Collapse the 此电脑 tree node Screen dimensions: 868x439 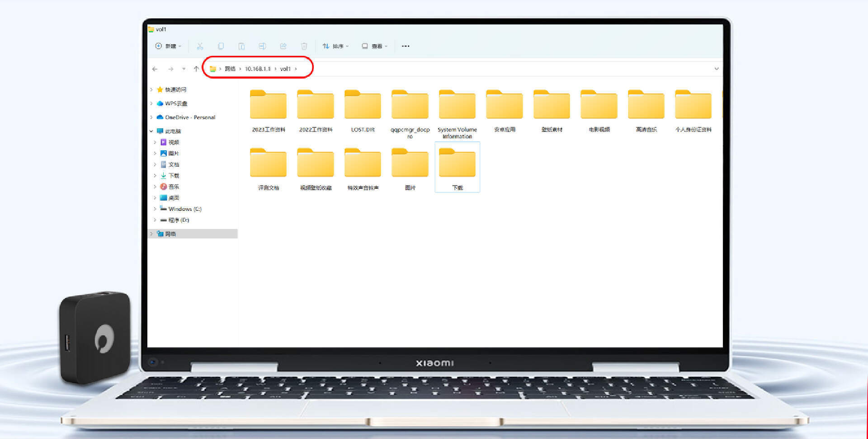point(151,131)
